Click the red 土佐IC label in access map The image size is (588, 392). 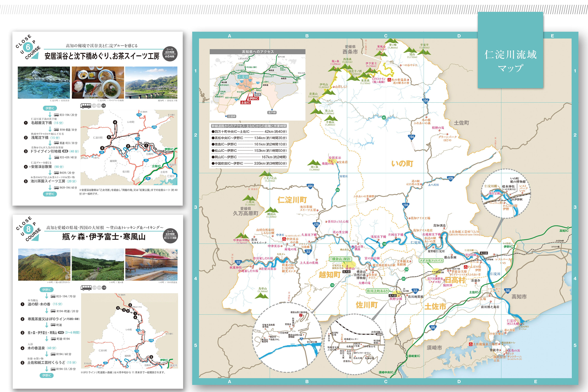(245, 102)
